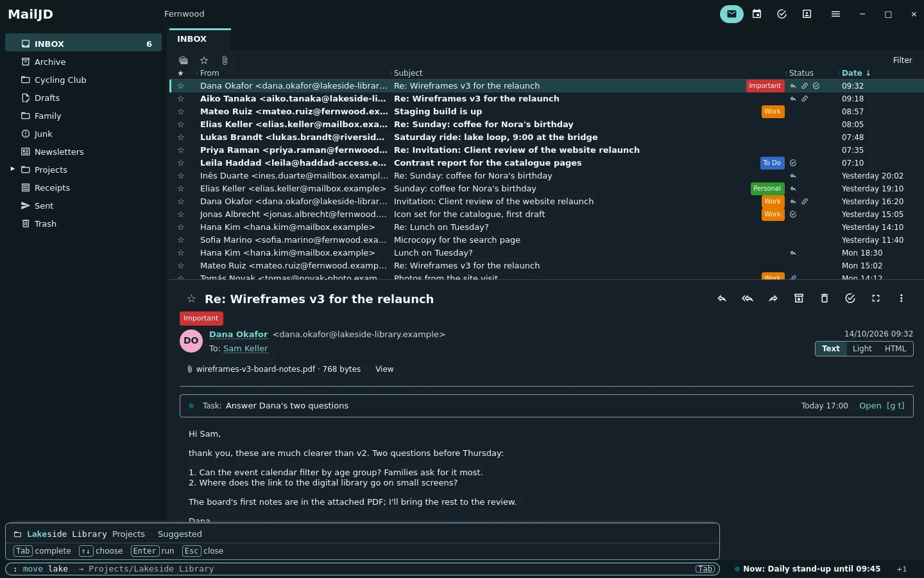This screenshot has width=924, height=578.
Task: Star the Mateo Ruiz 'Staging build is up' row
Action: (181, 112)
